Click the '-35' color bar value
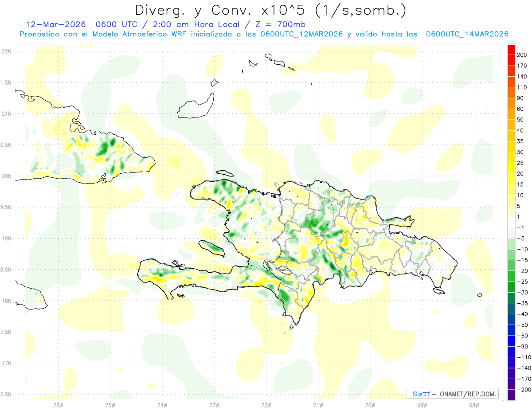 pos(522,303)
